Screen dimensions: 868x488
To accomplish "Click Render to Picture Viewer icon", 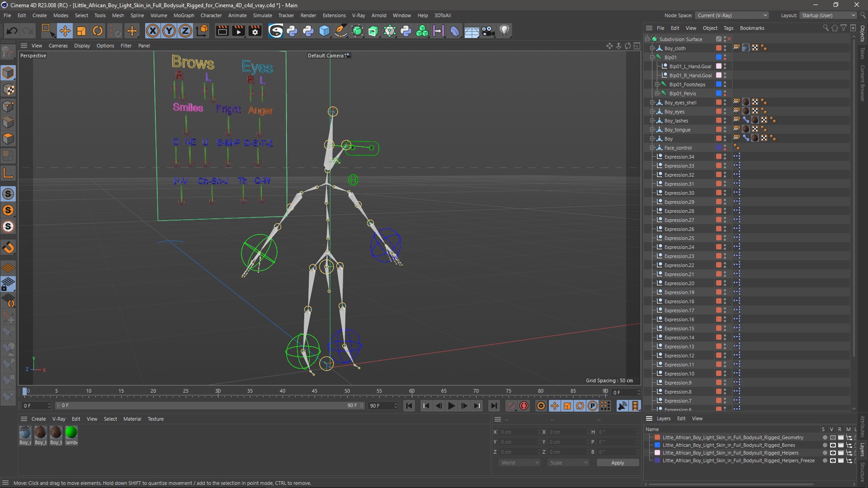I will pyautogui.click(x=238, y=31).
